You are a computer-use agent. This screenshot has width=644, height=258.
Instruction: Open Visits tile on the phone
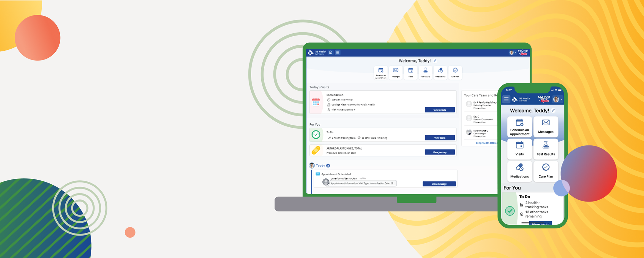(x=520, y=149)
